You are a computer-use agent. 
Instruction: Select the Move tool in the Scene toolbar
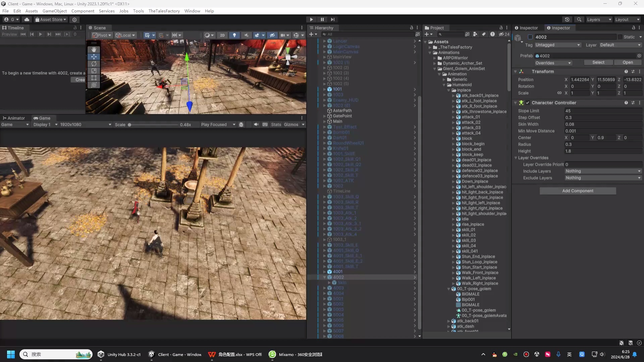(94, 57)
